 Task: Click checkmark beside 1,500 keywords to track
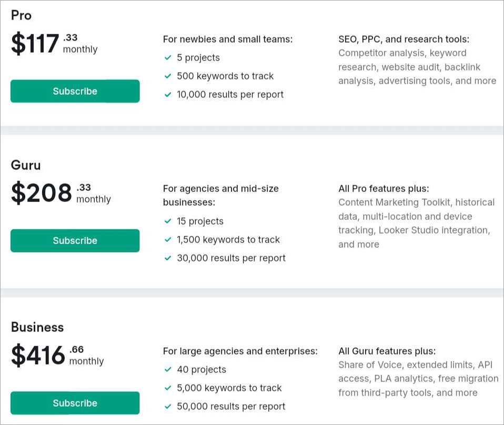[168, 239]
